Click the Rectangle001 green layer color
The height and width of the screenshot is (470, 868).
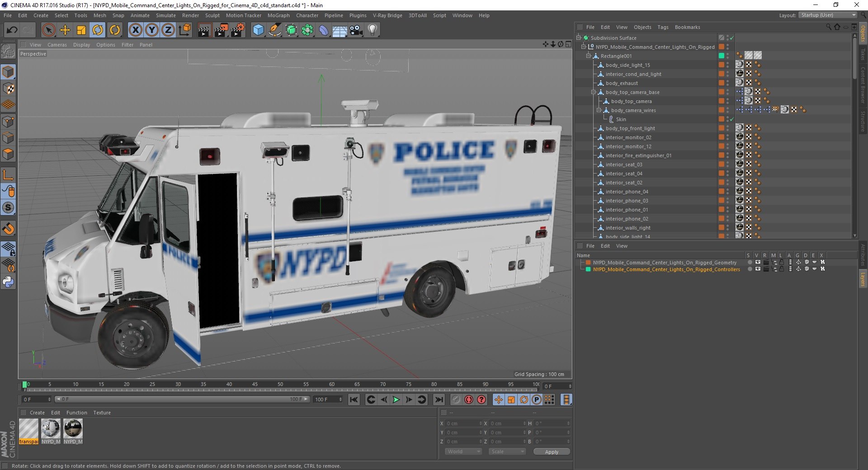pos(722,56)
